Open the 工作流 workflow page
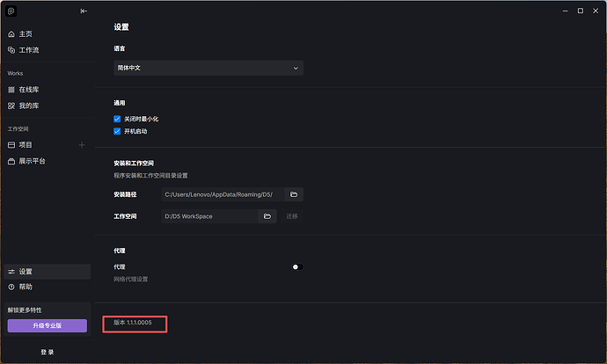This screenshot has height=364, width=607. (28, 50)
